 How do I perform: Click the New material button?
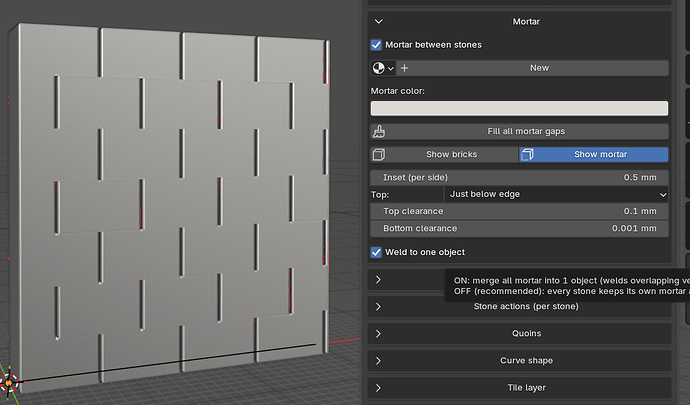coord(533,68)
